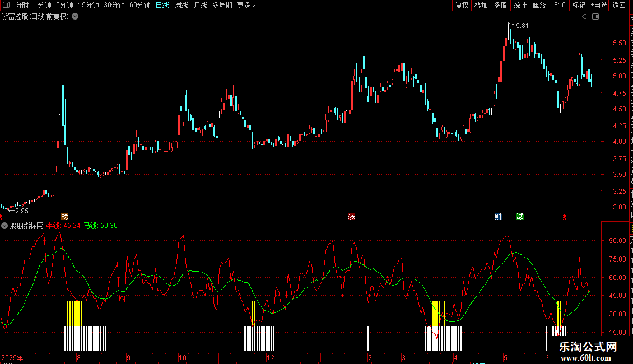The width and height of the screenshot is (633, 364).
Task: Click the 浙富控股(日线.前复权) title
Action: (x=35, y=17)
